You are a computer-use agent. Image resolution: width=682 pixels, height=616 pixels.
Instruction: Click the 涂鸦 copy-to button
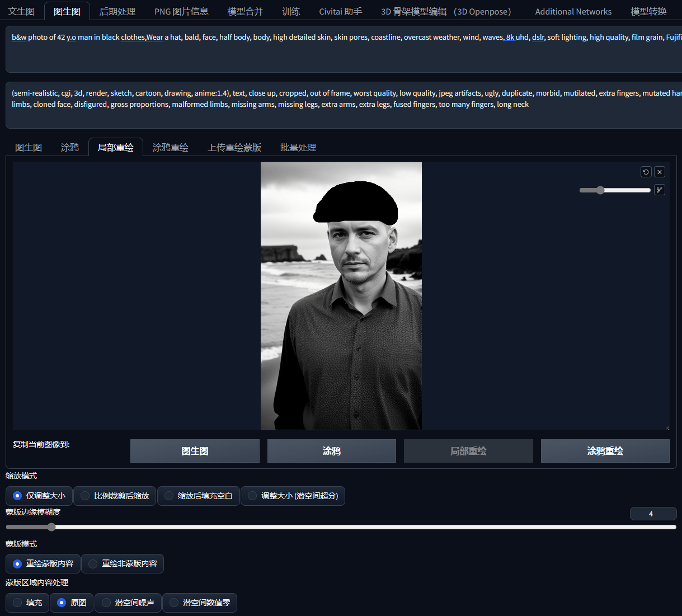(x=332, y=451)
